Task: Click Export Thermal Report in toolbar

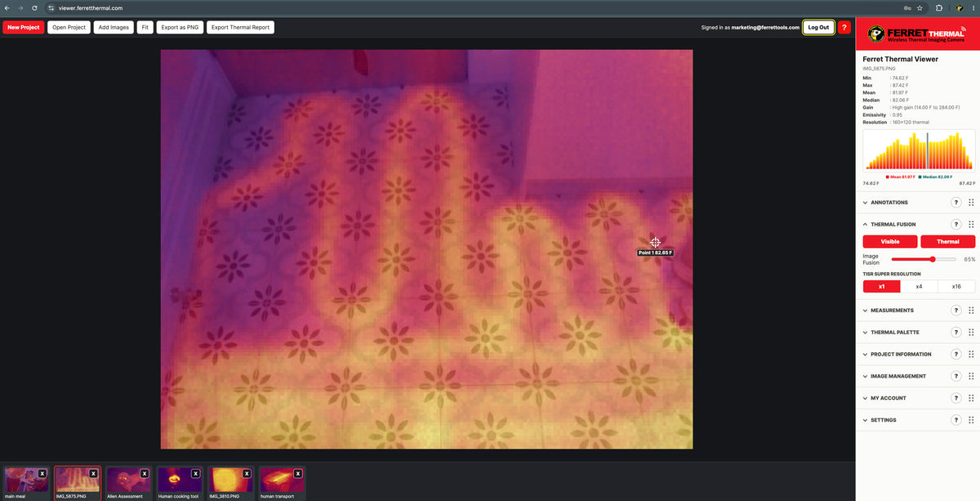Action: (x=240, y=27)
